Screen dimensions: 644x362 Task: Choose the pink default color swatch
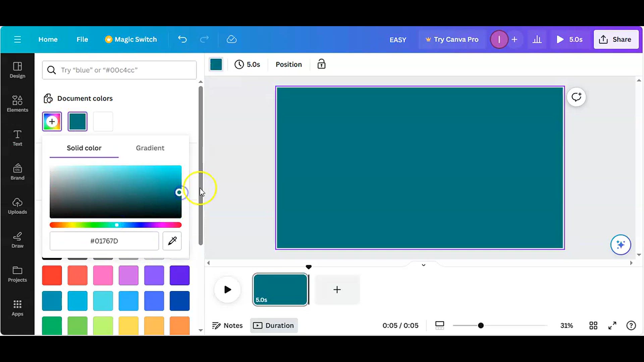click(x=103, y=275)
